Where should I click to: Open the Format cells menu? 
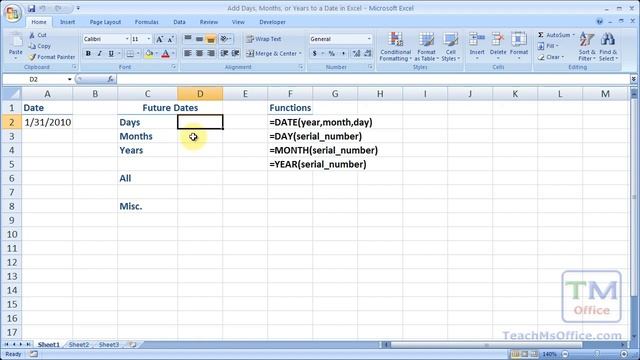pyautogui.click(x=519, y=46)
